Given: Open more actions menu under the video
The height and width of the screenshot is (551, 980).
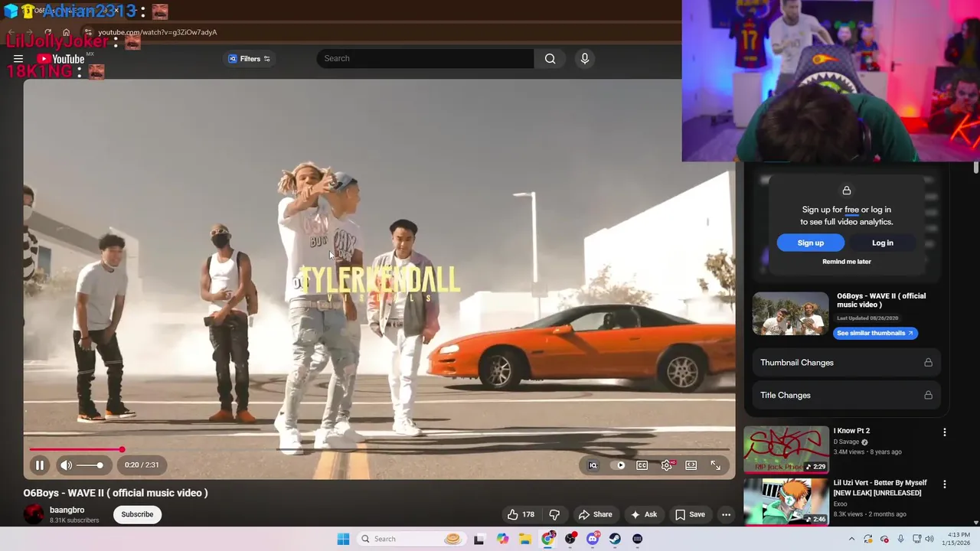Looking at the screenshot, I should [x=726, y=514].
